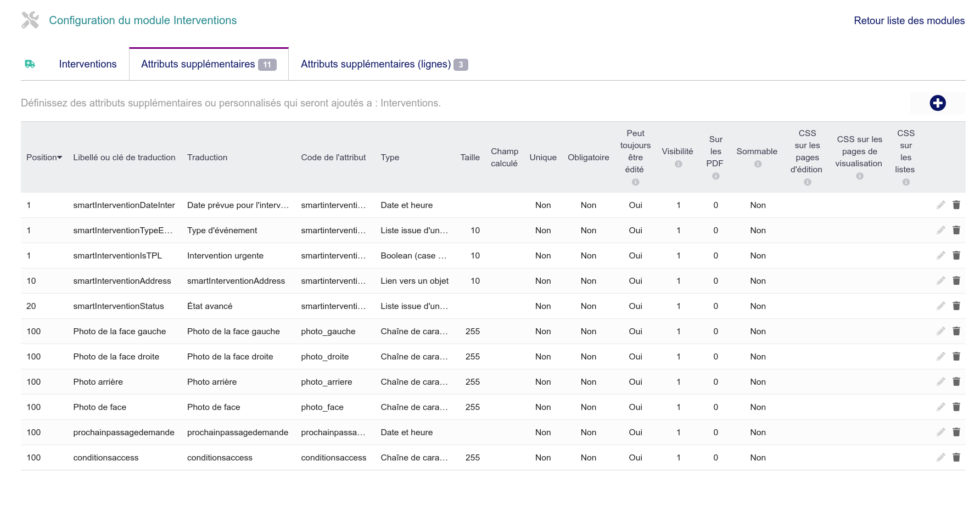Add a new attribute with plus icon

(937, 103)
